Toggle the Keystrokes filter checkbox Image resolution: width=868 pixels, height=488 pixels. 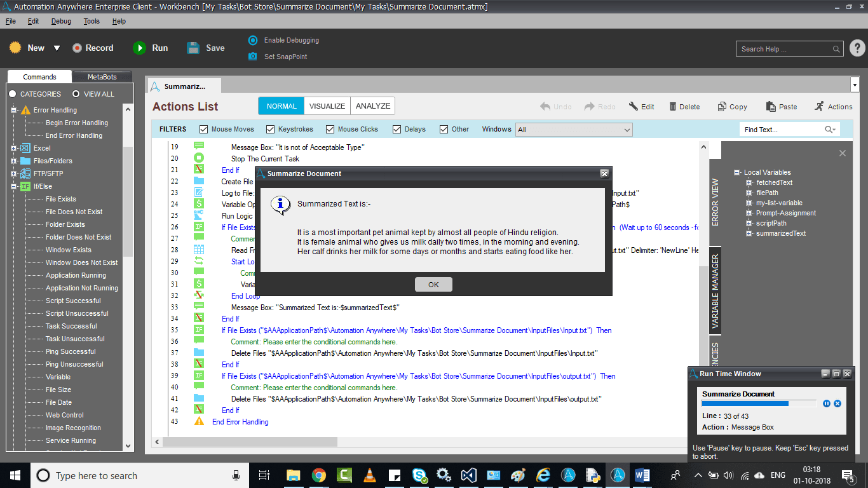tap(271, 129)
